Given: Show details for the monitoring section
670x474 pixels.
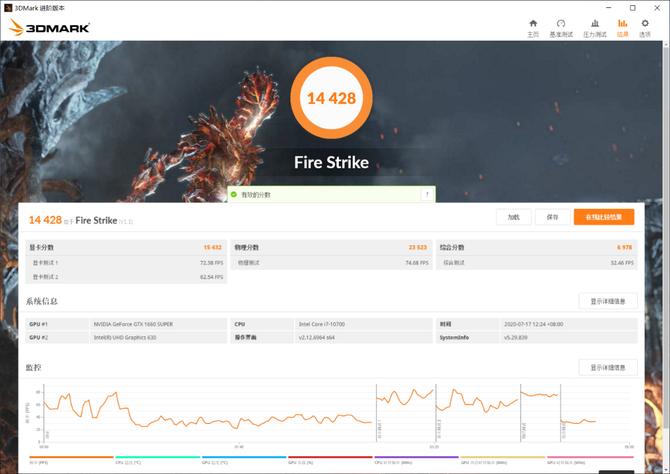Looking at the screenshot, I should coord(608,368).
